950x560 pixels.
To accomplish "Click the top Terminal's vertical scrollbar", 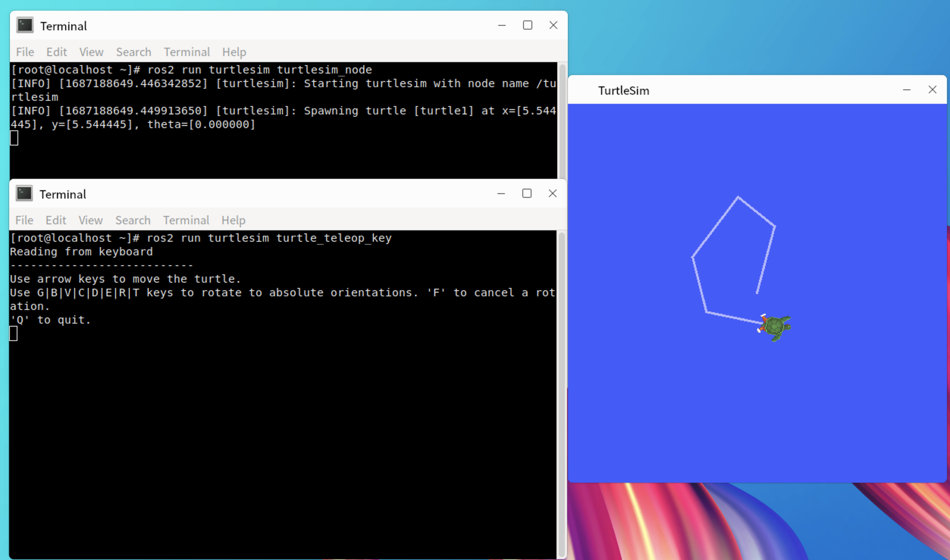I will pyautogui.click(x=562, y=121).
